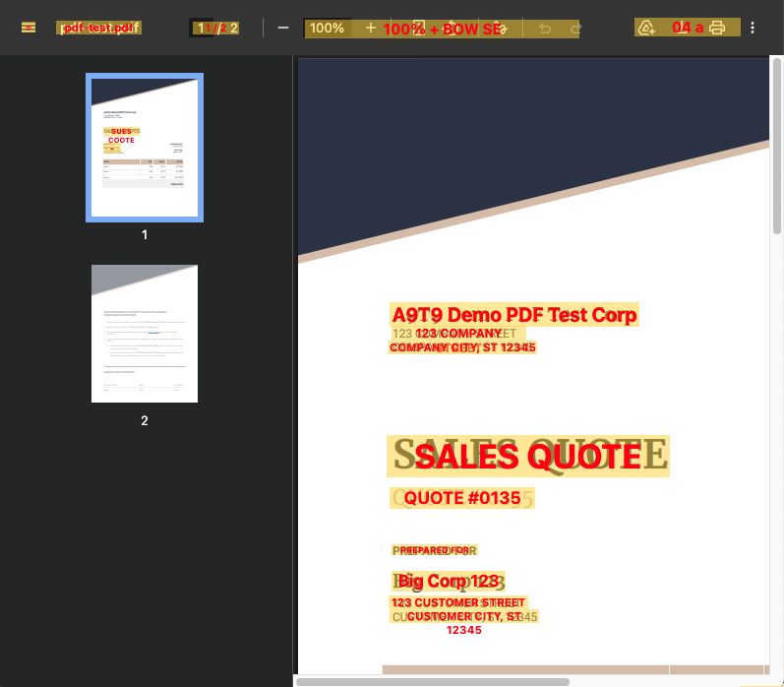784x687 pixels.
Task: Open the more actions three-dot menu
Action: tap(753, 28)
